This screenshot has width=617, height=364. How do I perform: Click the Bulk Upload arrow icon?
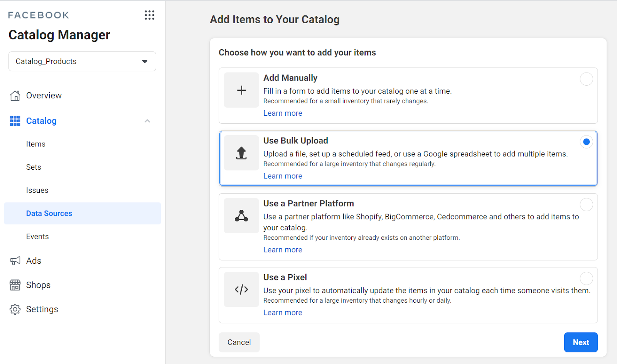[241, 153]
